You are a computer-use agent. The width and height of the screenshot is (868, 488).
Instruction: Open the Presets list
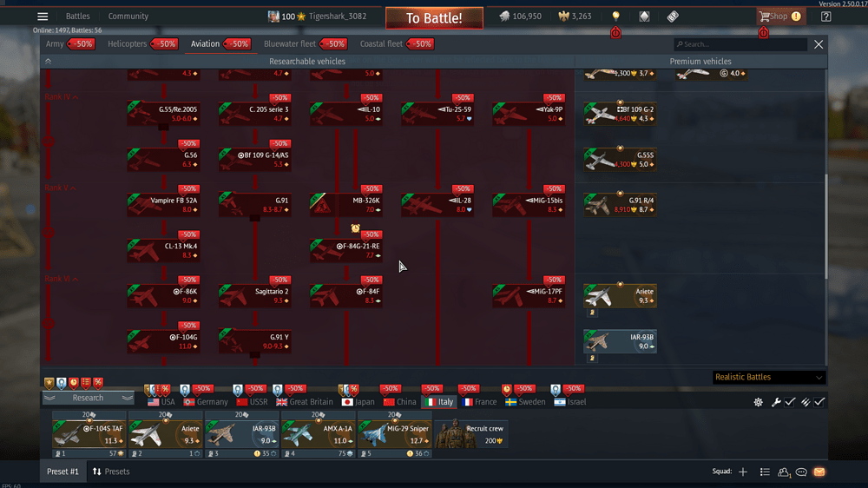coord(111,472)
